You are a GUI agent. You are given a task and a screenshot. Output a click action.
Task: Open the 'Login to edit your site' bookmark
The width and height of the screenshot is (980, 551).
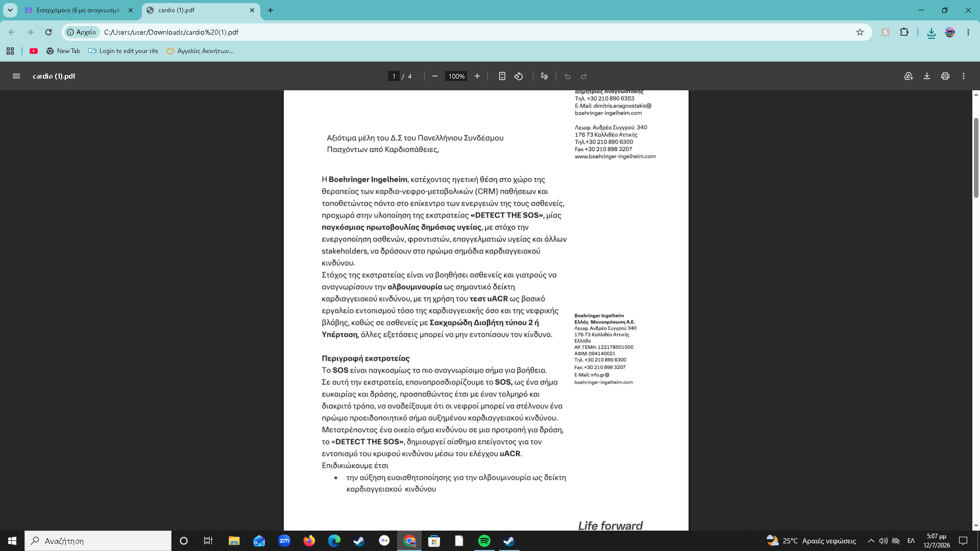coord(123,51)
